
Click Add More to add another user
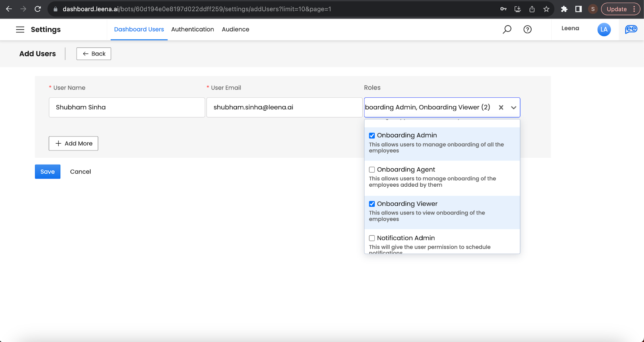(73, 143)
